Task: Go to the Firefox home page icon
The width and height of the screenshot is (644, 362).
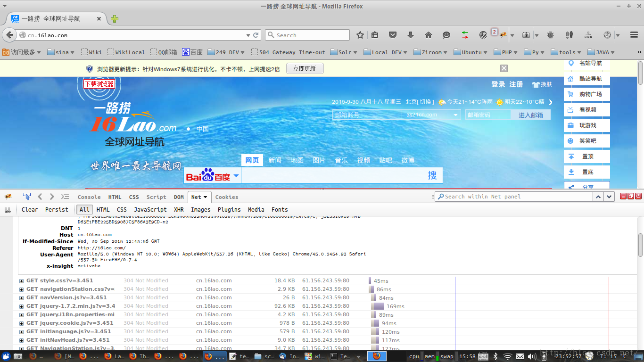Action: (429, 35)
